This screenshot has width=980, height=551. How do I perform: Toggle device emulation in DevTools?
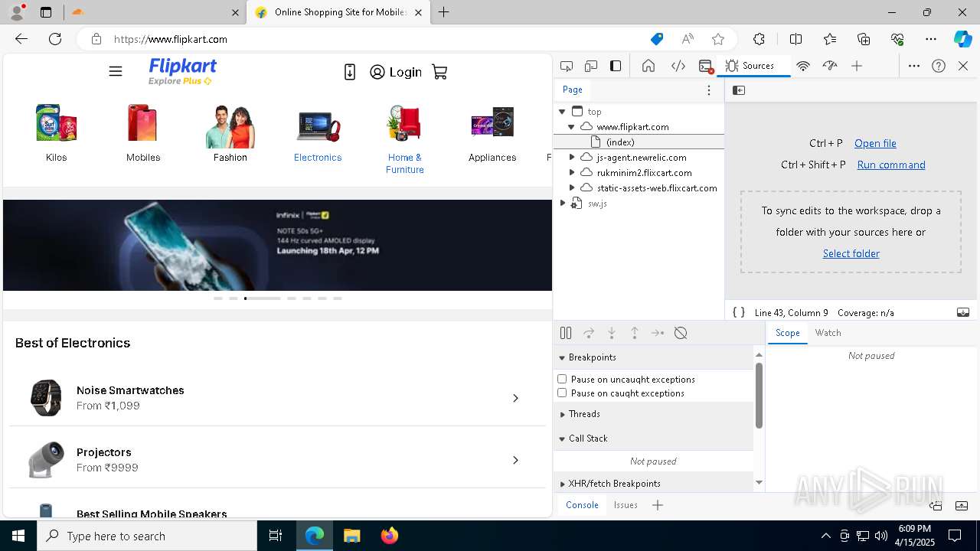[x=591, y=66]
